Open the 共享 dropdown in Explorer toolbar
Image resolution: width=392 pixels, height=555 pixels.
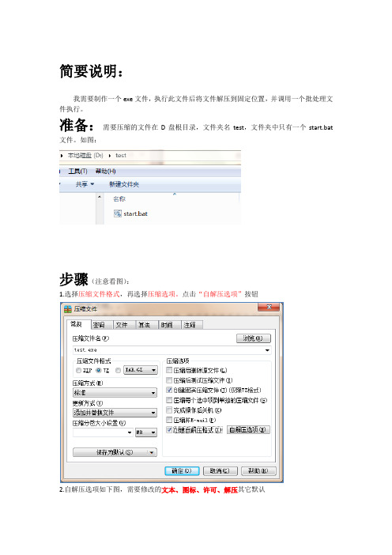pyautogui.click(x=85, y=184)
